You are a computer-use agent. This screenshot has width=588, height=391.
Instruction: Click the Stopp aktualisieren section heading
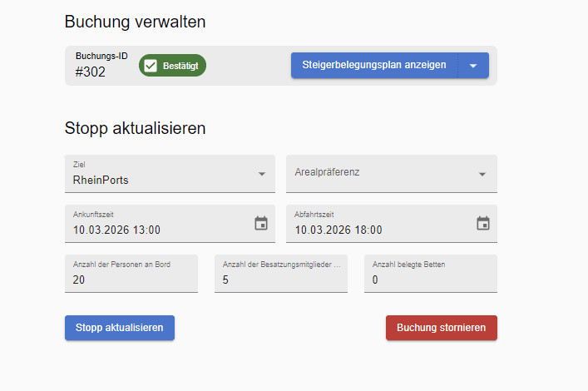point(135,128)
